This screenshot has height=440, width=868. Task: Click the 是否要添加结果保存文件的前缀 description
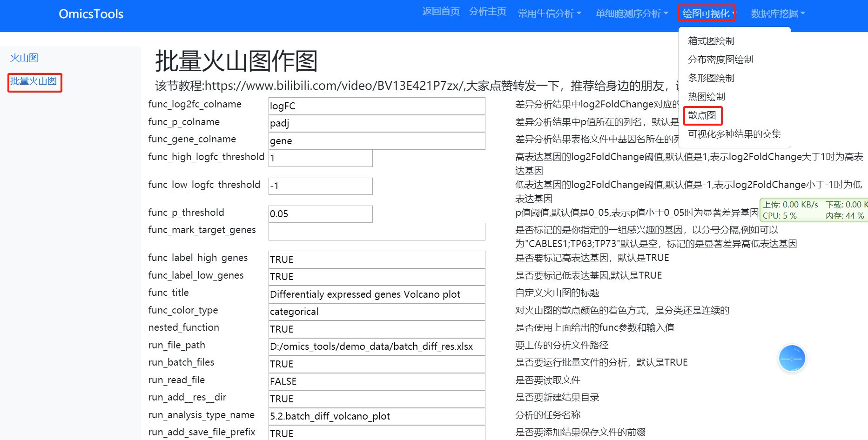[x=580, y=432]
